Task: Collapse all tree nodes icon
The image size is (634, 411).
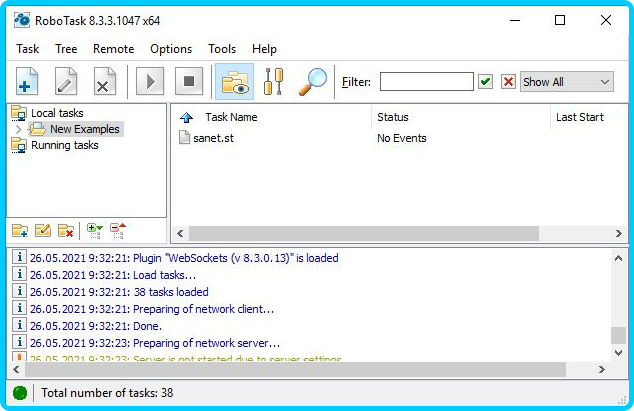Action: click(118, 231)
